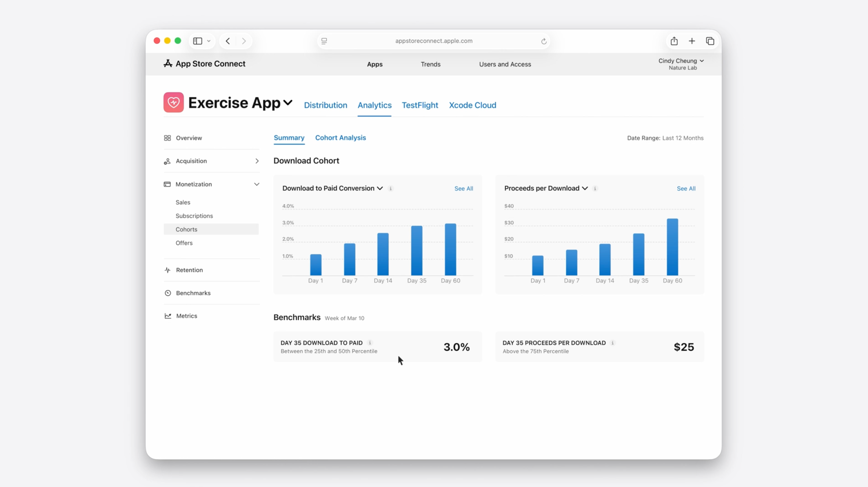Open Subscriptions in the sidebar

click(x=194, y=216)
